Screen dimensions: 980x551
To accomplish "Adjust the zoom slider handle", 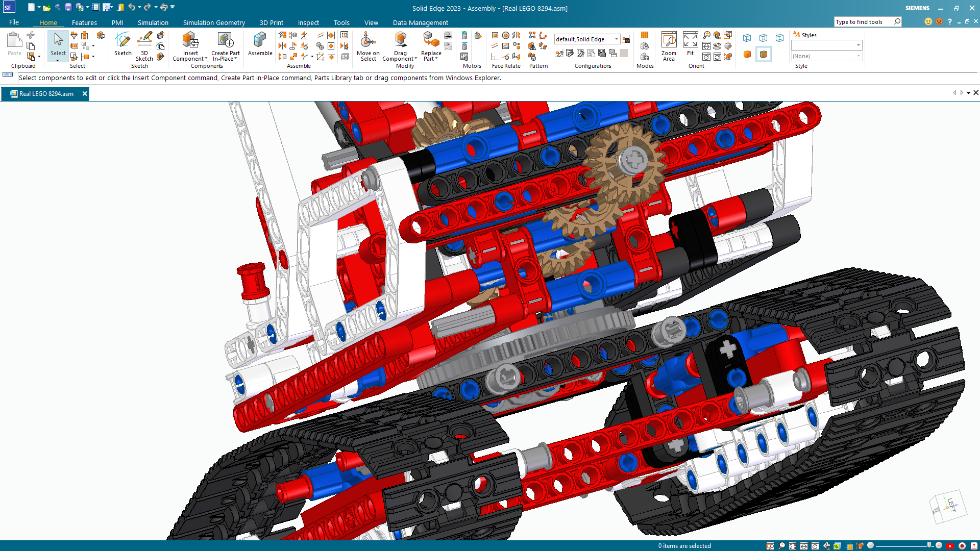I will pyautogui.click(x=929, y=545).
